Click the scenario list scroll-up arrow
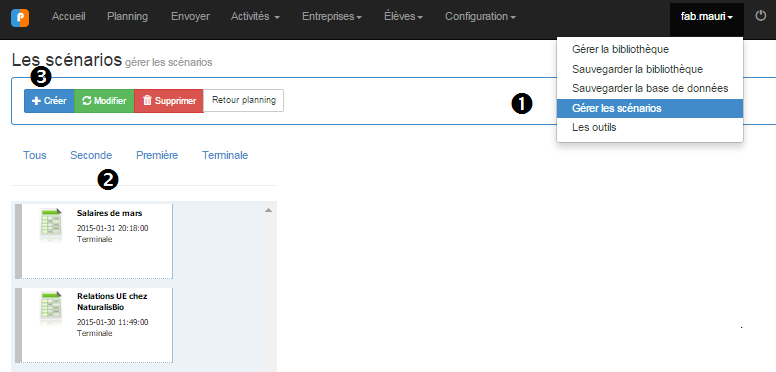 268,210
